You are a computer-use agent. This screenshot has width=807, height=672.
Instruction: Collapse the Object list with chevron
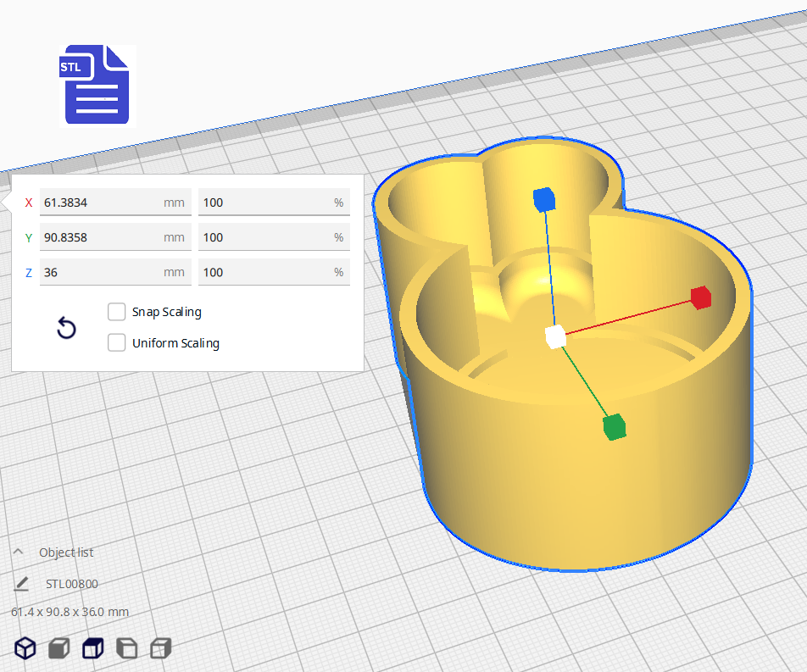18,552
